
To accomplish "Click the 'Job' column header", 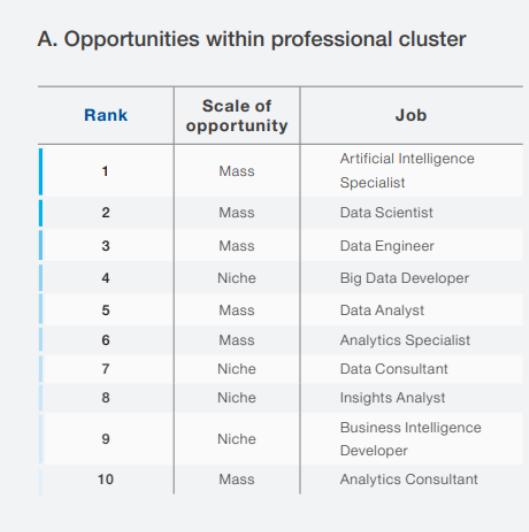I will pos(411,115).
